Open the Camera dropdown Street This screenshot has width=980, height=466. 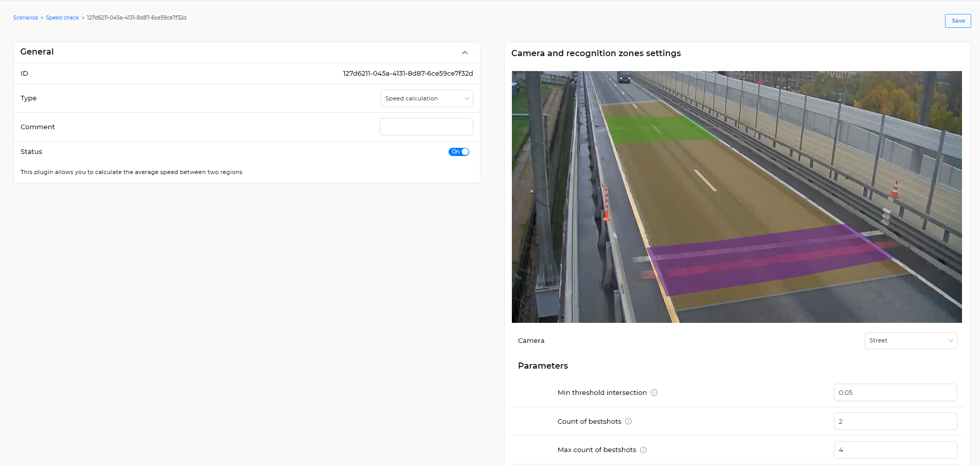click(x=911, y=340)
